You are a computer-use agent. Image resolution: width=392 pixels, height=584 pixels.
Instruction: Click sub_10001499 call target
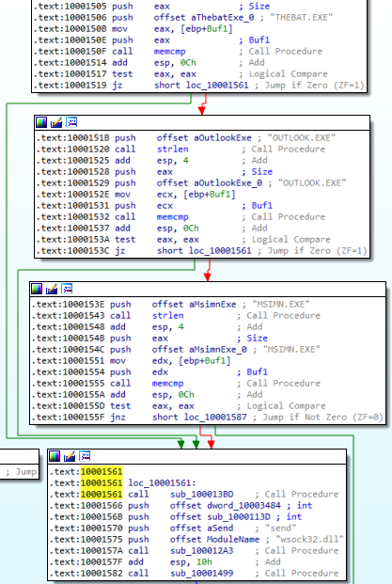(x=202, y=574)
